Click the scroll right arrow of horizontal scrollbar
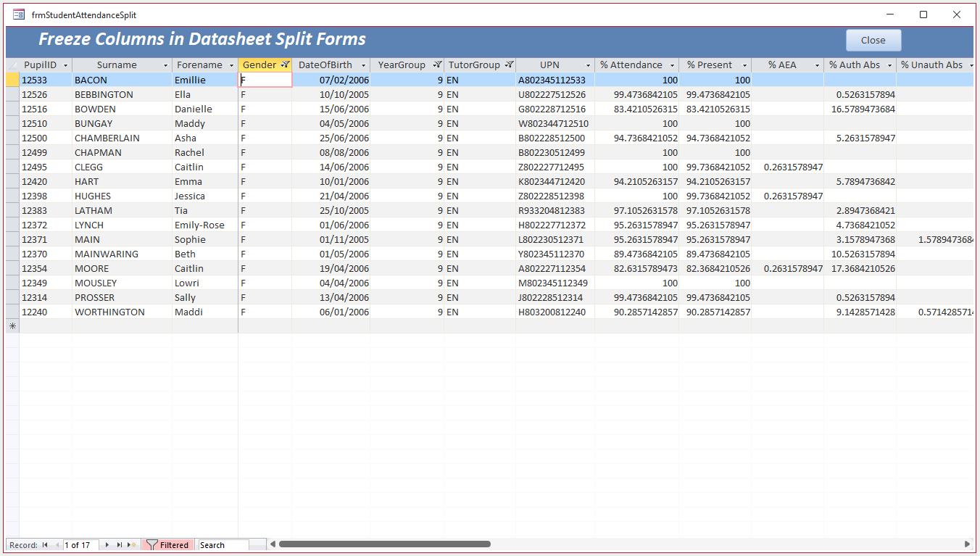Viewport: 980px width, 556px height. click(967, 544)
